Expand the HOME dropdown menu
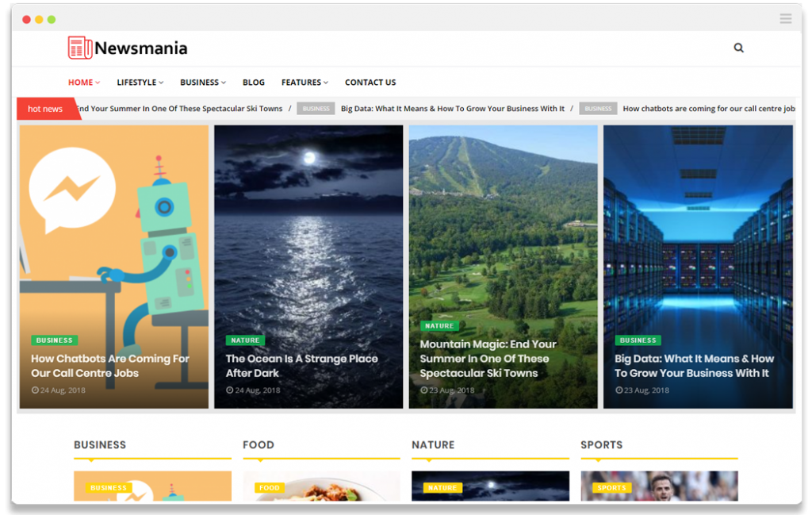The height and width of the screenshot is (515, 812). pos(83,82)
